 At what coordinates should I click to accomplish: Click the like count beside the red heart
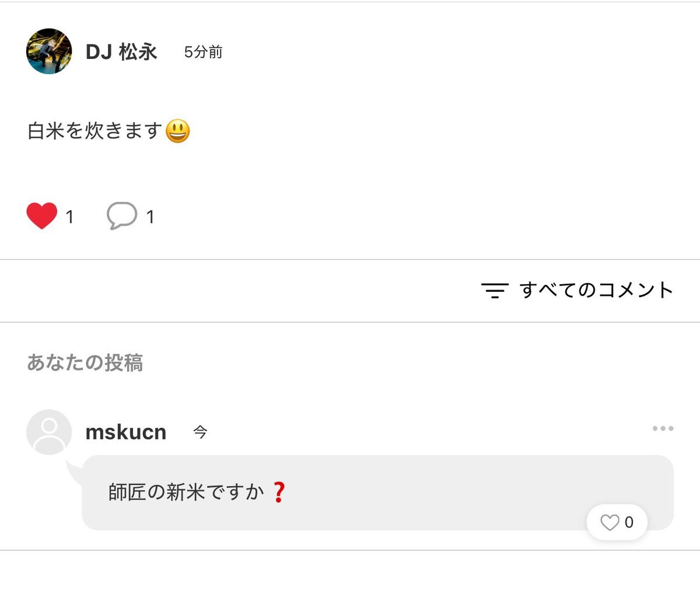point(69,217)
